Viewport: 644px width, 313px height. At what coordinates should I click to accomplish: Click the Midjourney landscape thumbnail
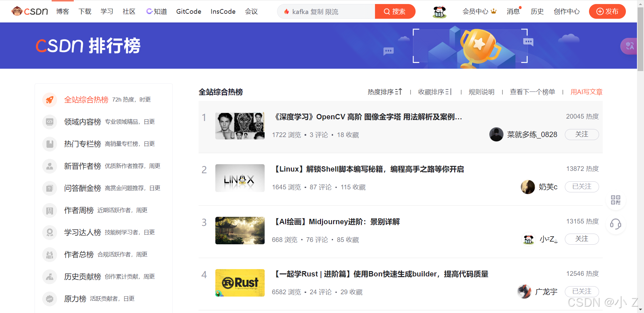pos(240,231)
